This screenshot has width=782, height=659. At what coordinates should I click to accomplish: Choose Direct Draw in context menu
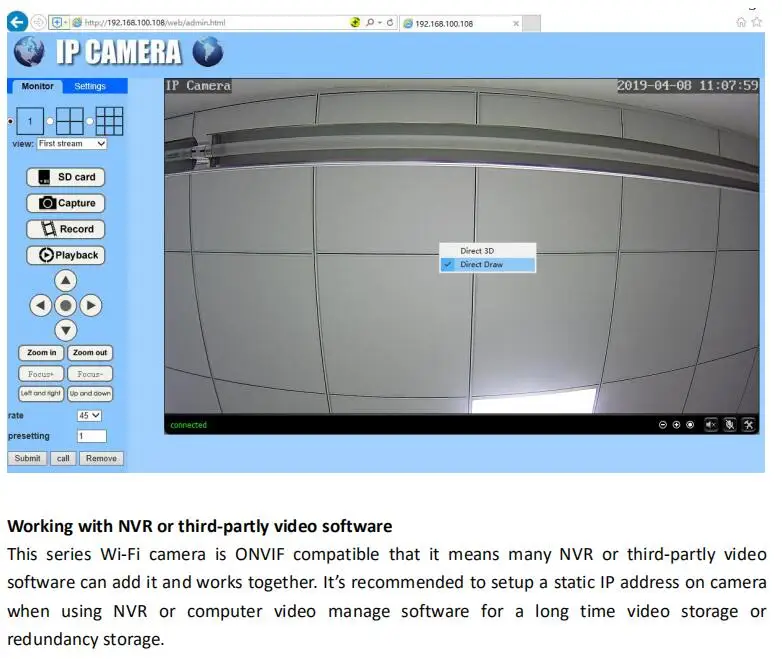pos(487,264)
